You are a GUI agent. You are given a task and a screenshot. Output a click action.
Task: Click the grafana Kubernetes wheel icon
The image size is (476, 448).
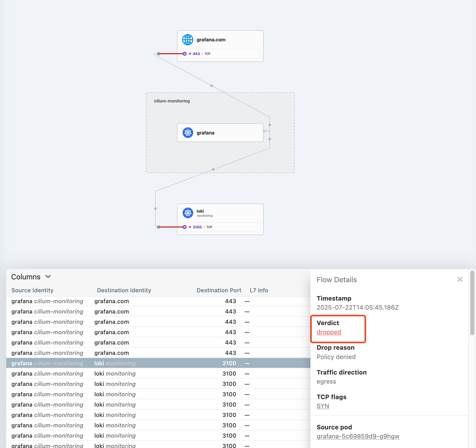point(188,133)
